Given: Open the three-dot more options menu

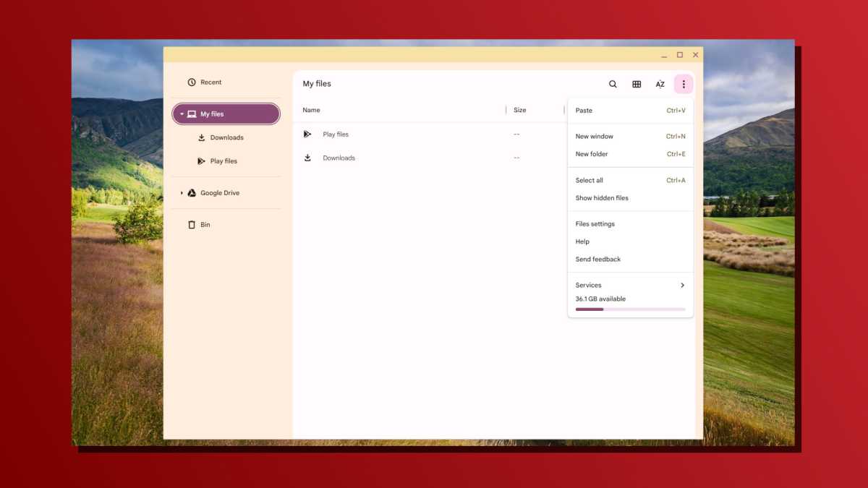Looking at the screenshot, I should coord(684,84).
